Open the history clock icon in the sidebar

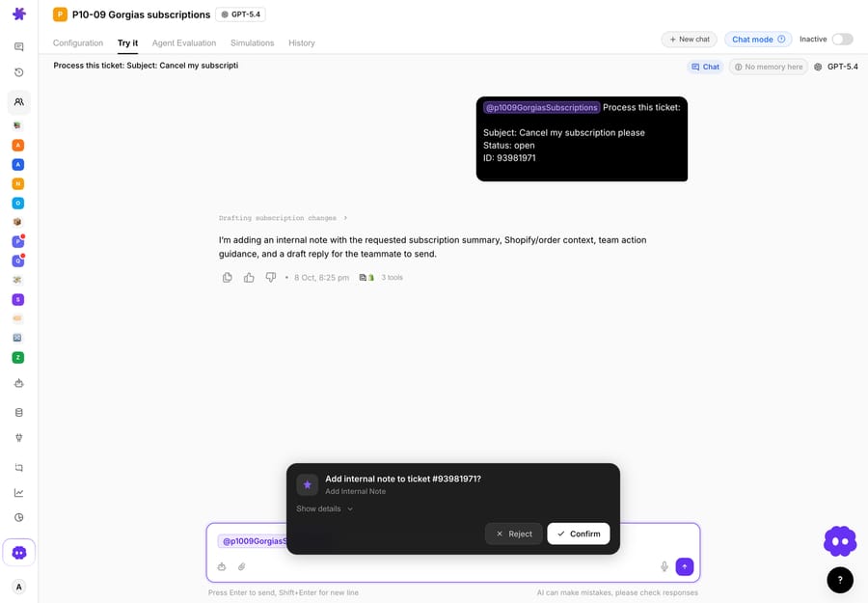click(x=19, y=72)
